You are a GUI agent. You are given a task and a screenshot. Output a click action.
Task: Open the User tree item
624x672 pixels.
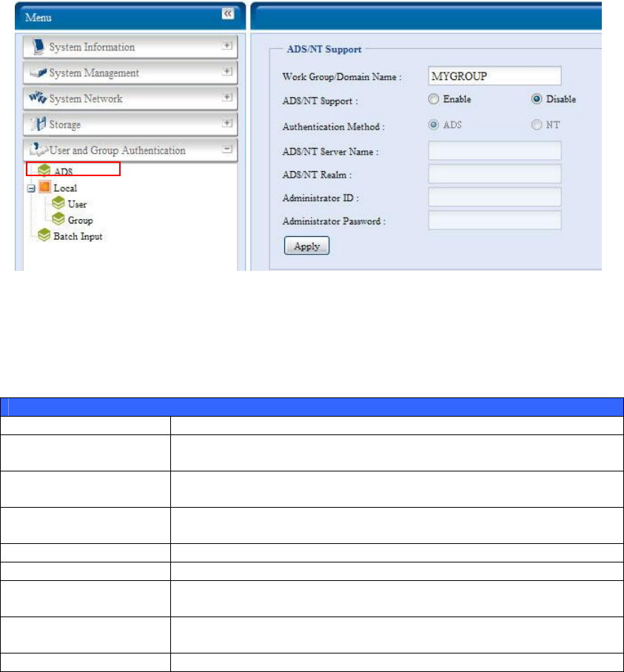[77, 204]
